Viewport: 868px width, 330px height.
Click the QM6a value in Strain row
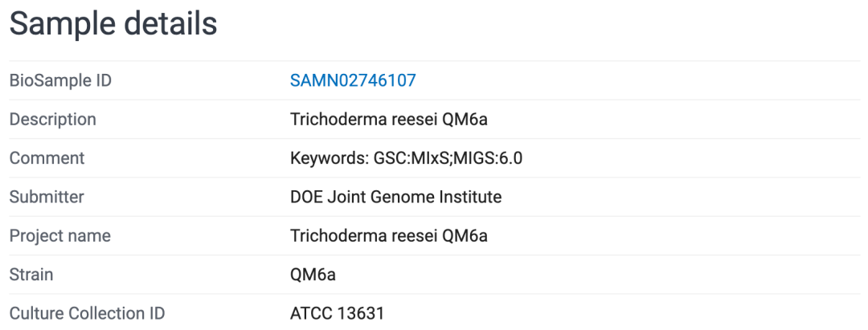pyautogui.click(x=313, y=275)
